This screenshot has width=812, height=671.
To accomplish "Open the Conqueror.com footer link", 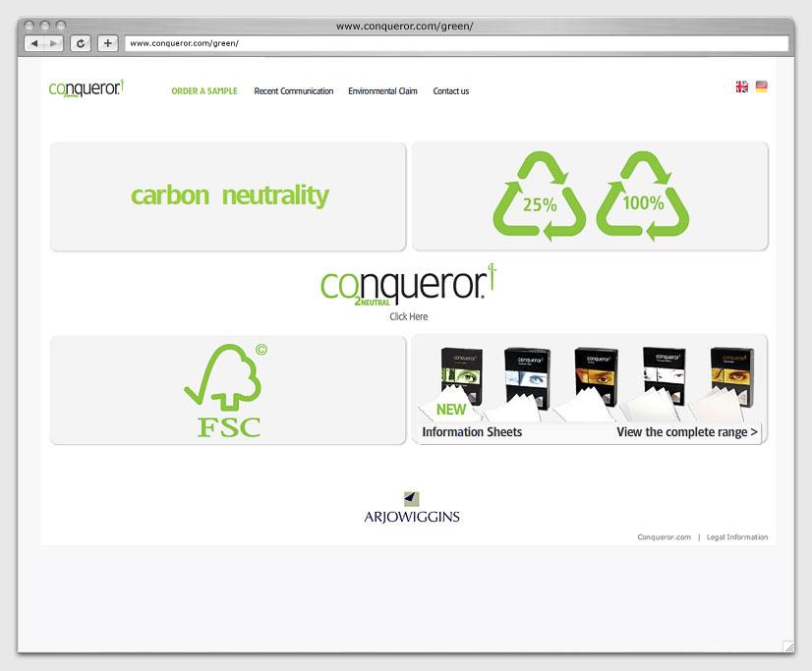I will [664, 537].
